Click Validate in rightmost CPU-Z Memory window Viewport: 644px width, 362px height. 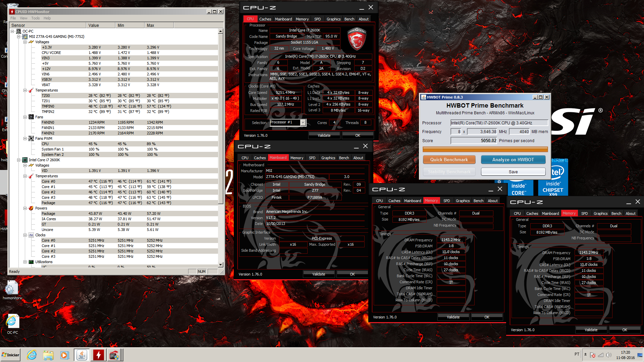pos(591,330)
